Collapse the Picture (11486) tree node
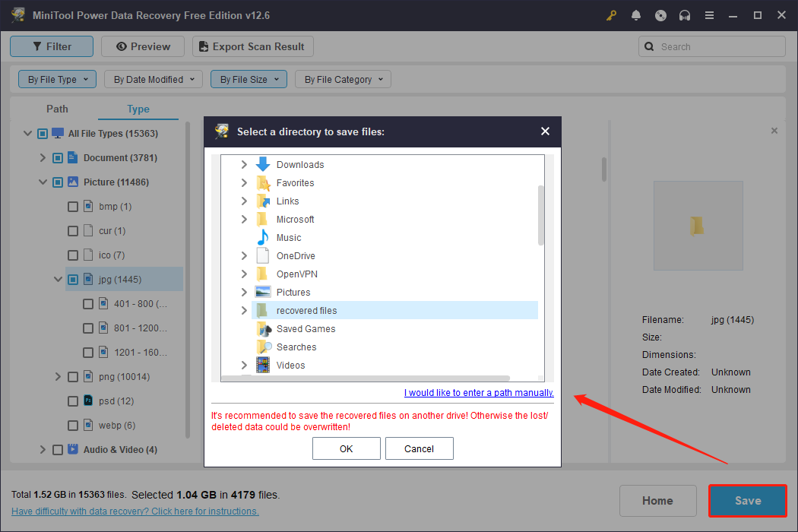Image resolution: width=798 pixels, height=532 pixels. coord(43,182)
